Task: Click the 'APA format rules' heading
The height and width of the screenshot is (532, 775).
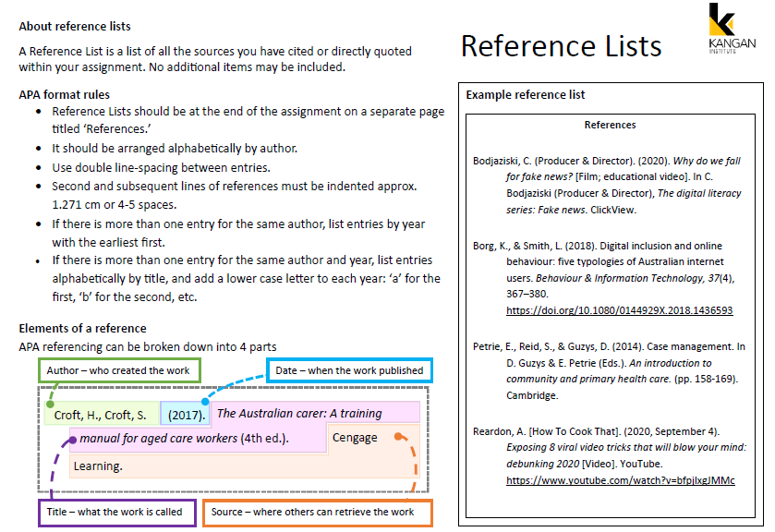Action: point(64,94)
